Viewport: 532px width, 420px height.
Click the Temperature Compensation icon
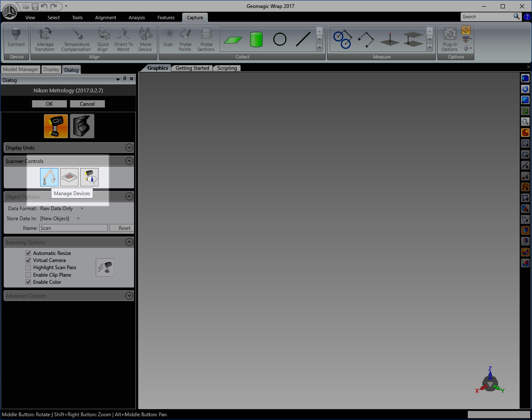coord(76,39)
